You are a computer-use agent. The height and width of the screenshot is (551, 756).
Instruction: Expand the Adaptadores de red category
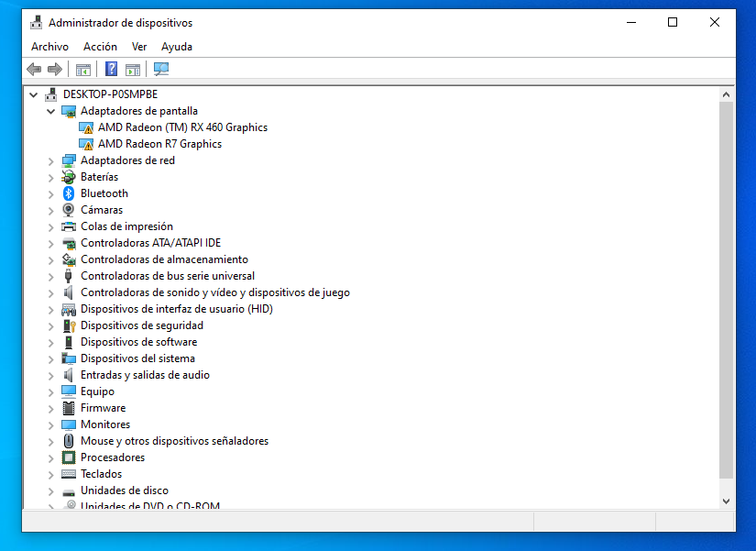tap(51, 160)
